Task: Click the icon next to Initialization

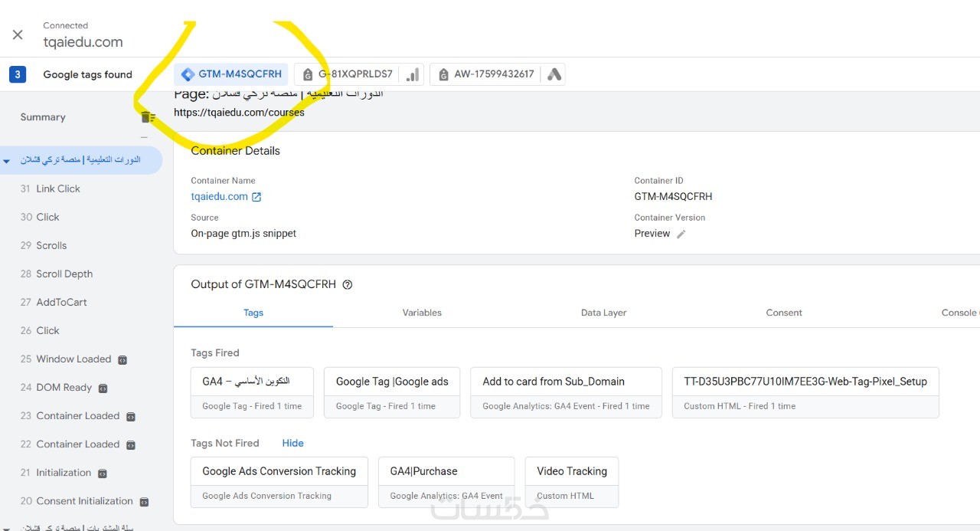Action: [x=103, y=474]
